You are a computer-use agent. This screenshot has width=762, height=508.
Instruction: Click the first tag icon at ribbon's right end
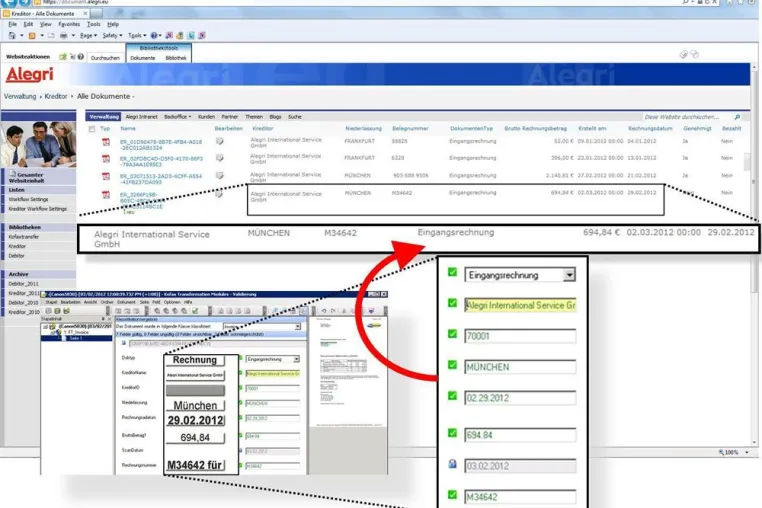(683, 54)
